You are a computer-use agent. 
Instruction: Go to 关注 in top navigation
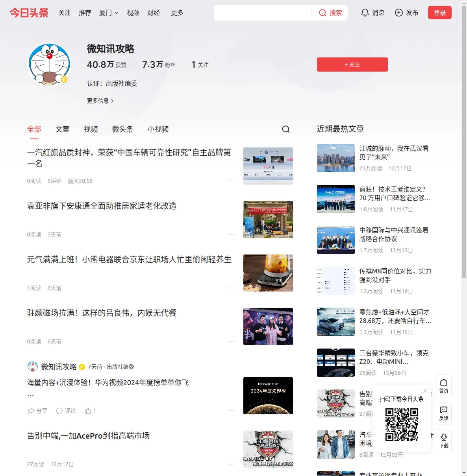65,13
